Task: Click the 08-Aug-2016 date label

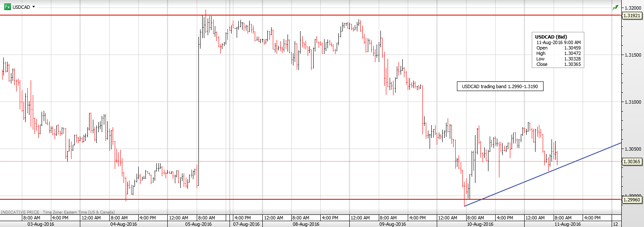Action: (305, 224)
